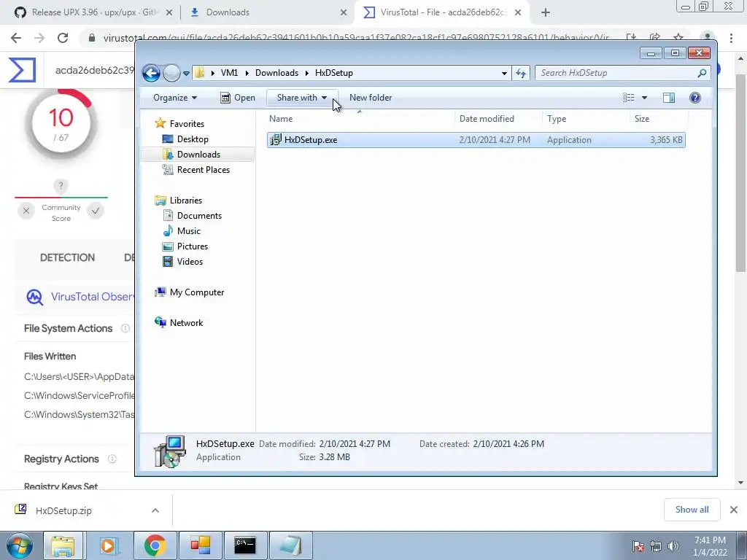Vote positive on Community Score
747x560 pixels.
coord(96,211)
